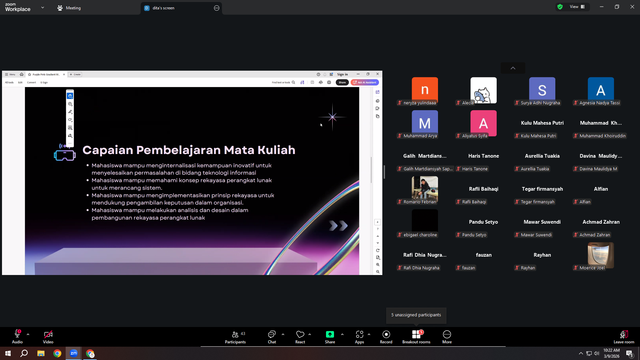Open audio options arrow next to Audio

(x=28, y=334)
